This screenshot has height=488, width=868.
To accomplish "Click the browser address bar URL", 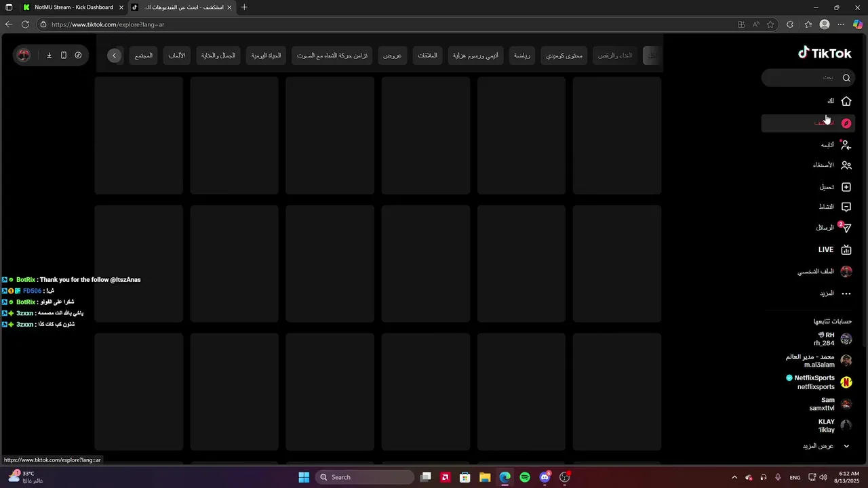I will click(x=108, y=24).
